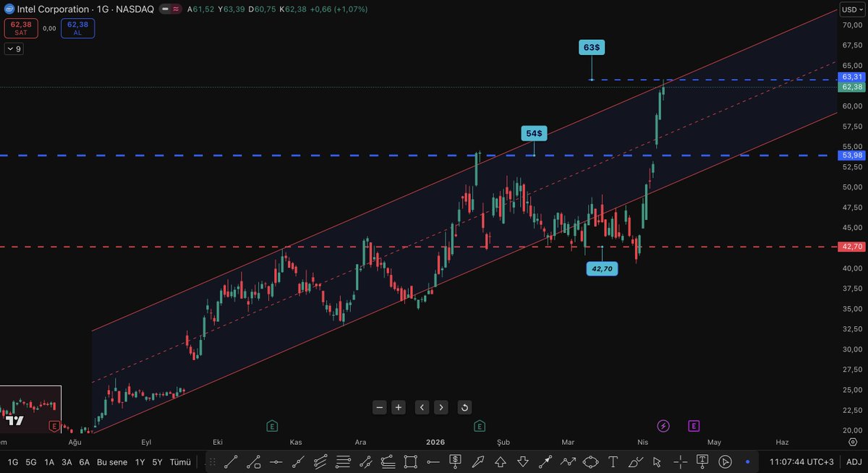The width and height of the screenshot is (868, 473).
Task: Click the red 42,70 price axis label
Action: coord(852,247)
